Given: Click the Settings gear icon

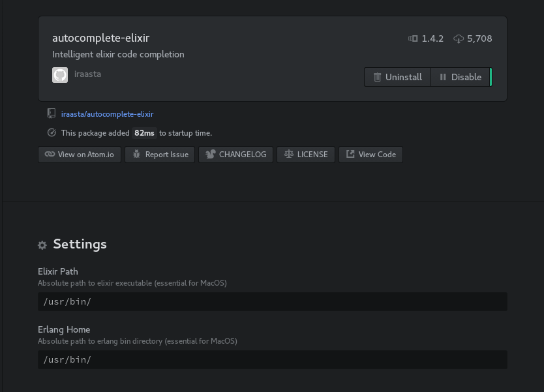Looking at the screenshot, I should click(42, 245).
